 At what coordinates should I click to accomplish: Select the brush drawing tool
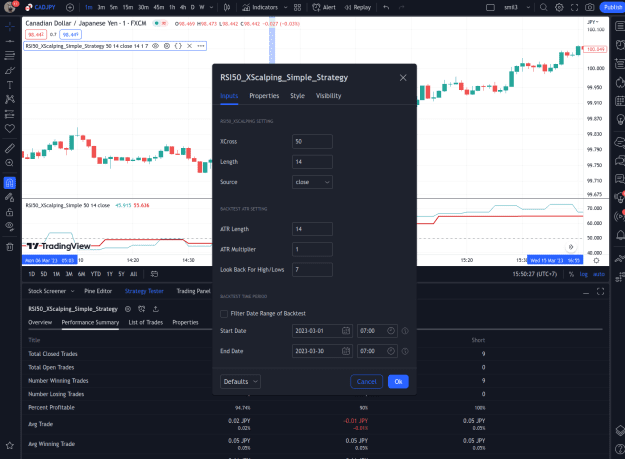[x=10, y=71]
